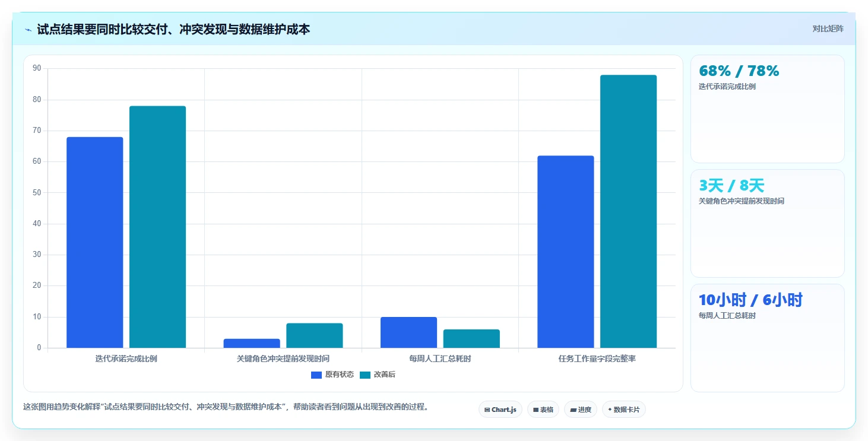Click the blue 原有状态 bar for 每周人工汇总耗时

click(x=408, y=332)
